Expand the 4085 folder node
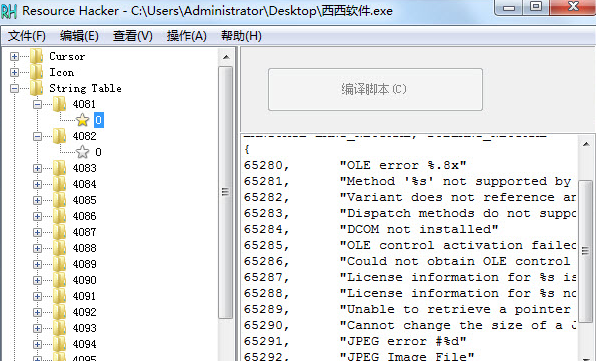The width and height of the screenshot is (596, 361). point(37,200)
